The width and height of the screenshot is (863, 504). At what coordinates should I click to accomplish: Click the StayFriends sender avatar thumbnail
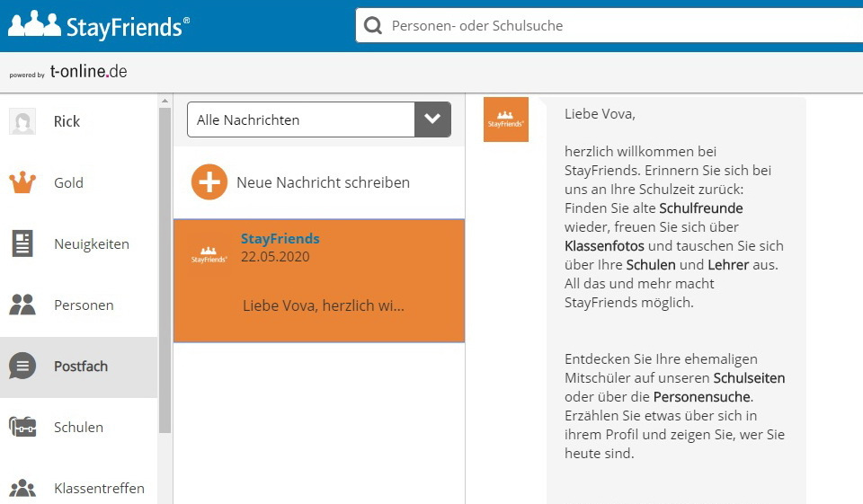pos(505,119)
